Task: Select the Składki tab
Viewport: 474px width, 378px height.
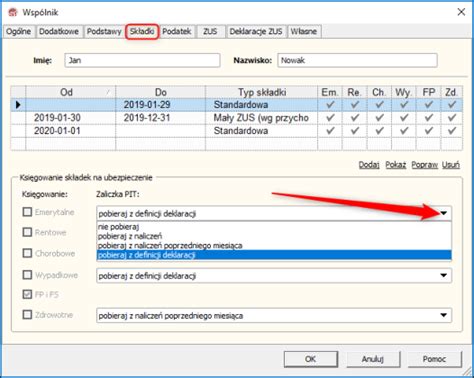Action: pos(142,32)
